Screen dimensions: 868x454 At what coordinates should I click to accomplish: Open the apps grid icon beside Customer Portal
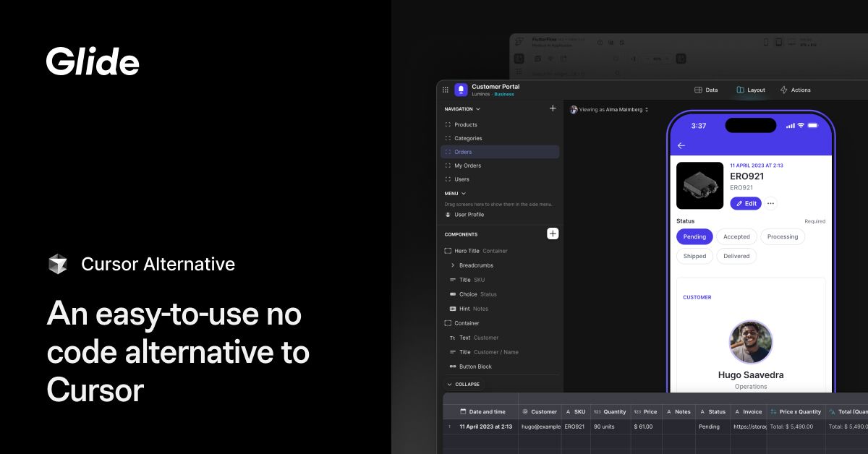tap(446, 90)
